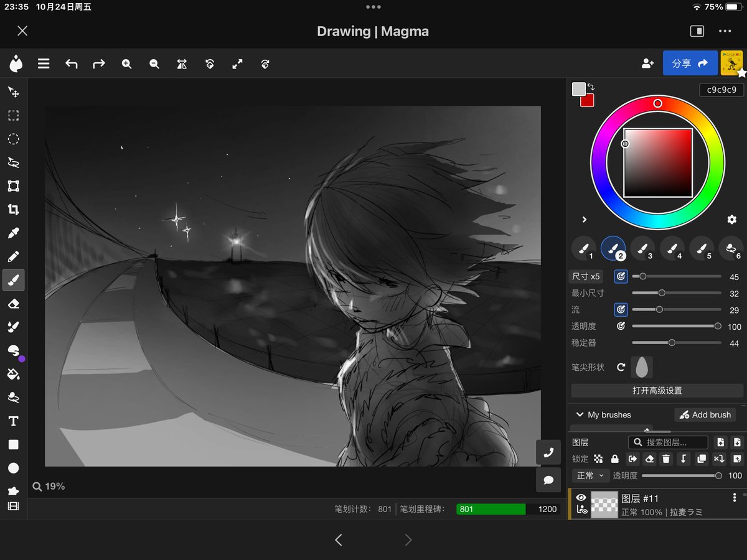Toggle pressure sensitivity for size

coord(621,276)
